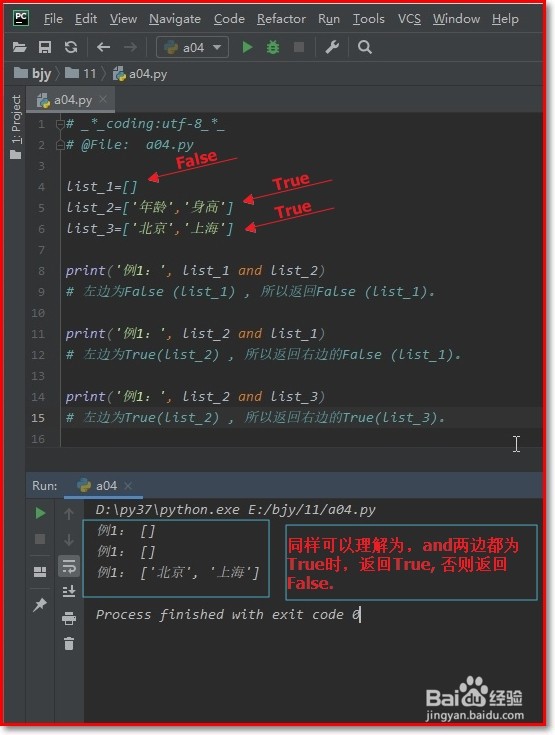Open the Help menu

tap(505, 19)
